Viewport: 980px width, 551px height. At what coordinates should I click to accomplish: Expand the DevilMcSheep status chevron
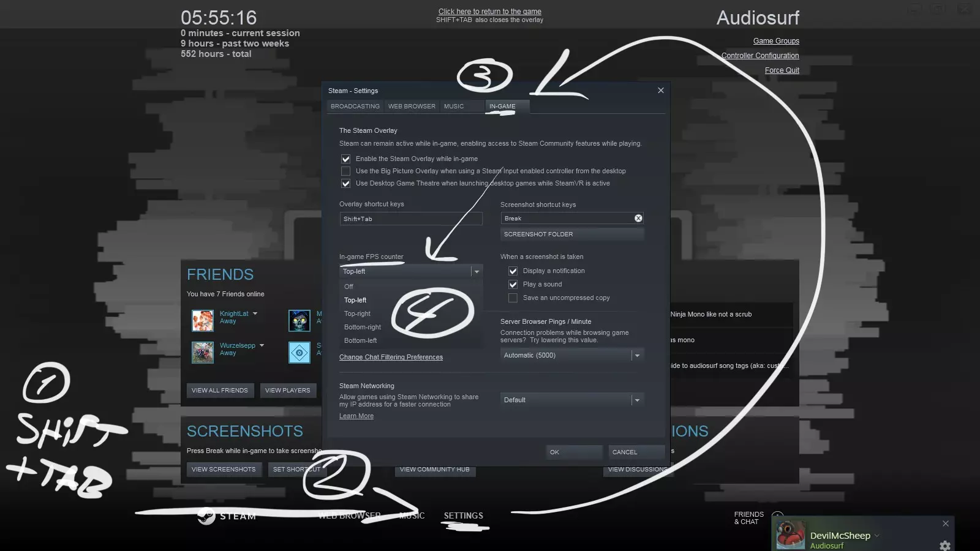[877, 535]
